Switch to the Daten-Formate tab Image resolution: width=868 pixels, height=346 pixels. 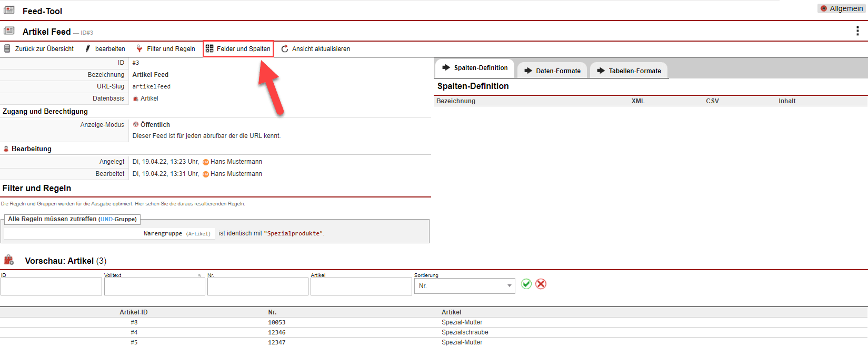[x=553, y=71]
